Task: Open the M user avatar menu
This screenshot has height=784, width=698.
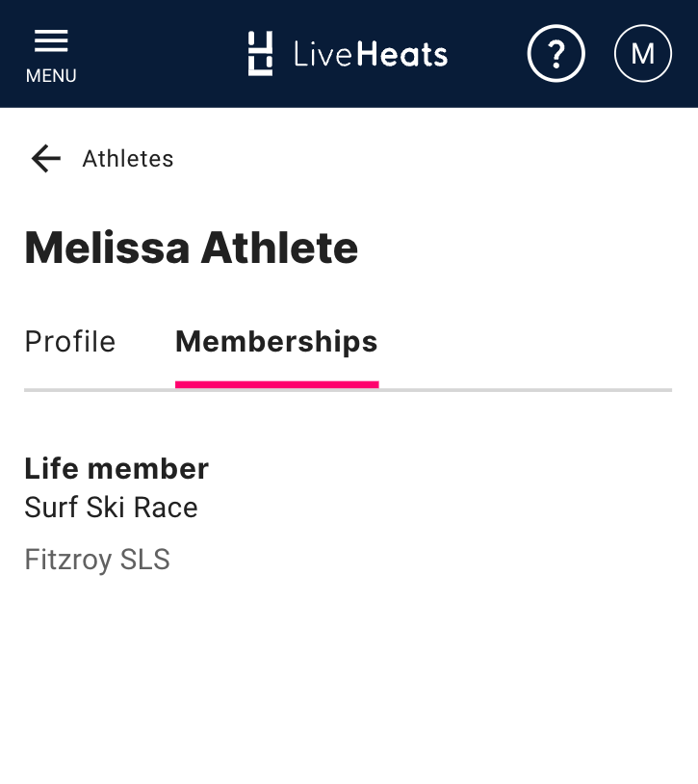Action: pyautogui.click(x=642, y=53)
